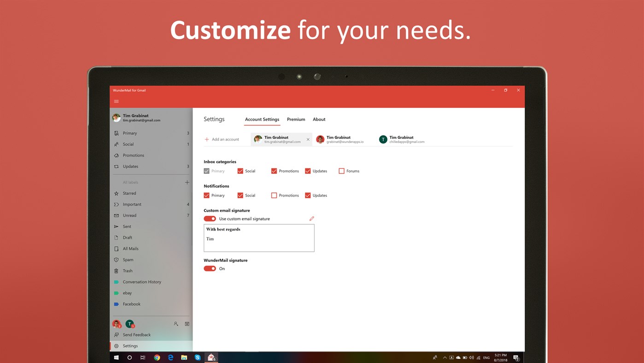
Task: Select the Drafts folder
Action: pos(126,237)
